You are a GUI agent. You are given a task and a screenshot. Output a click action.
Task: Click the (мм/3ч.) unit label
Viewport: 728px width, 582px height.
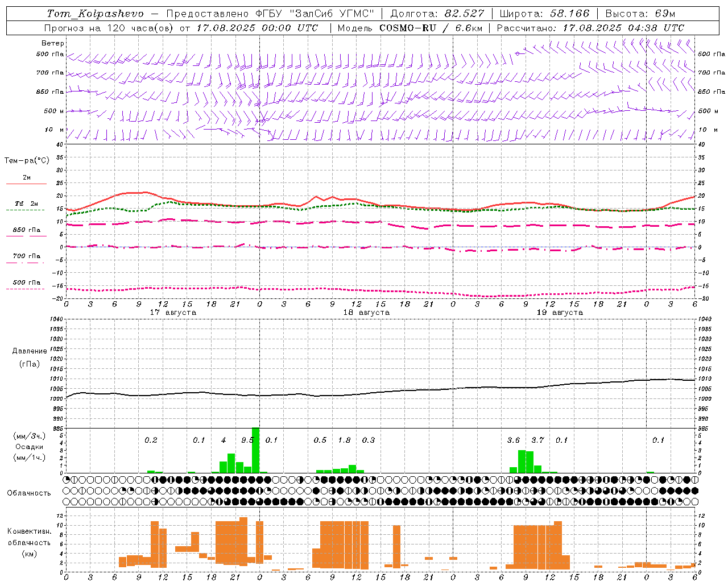coord(30,436)
